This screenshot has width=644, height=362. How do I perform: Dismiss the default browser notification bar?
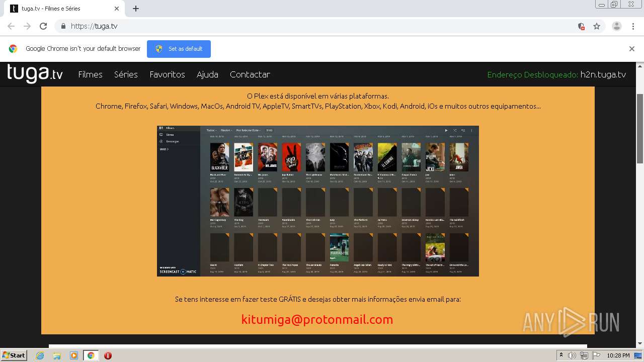point(632,49)
